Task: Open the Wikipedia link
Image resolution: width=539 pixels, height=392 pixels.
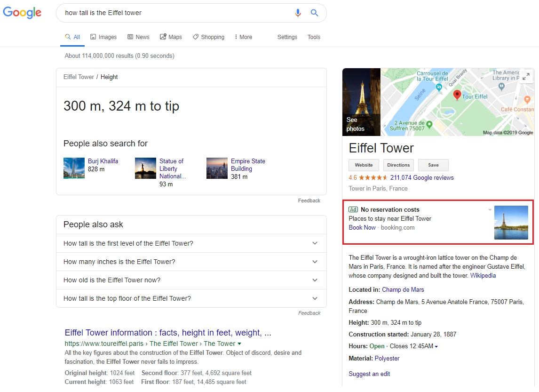Action: tap(483, 275)
